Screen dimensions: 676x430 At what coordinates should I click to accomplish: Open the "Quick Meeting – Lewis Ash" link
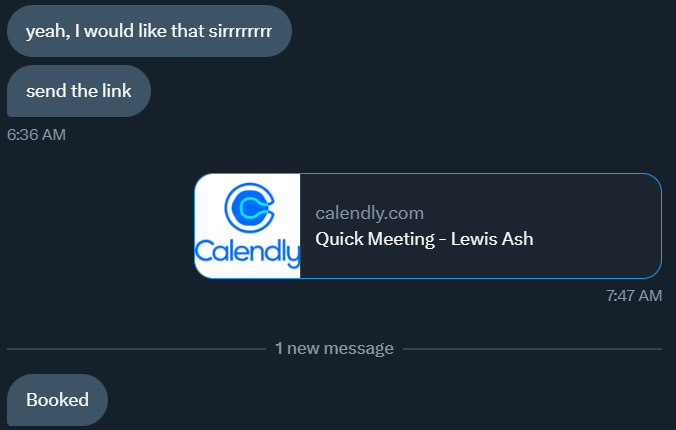click(x=424, y=239)
